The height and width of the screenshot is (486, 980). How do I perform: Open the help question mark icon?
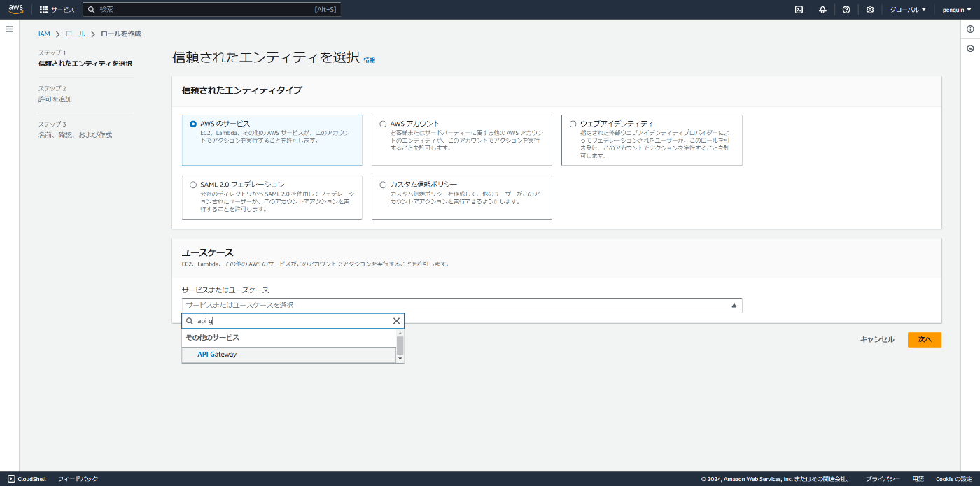(846, 10)
